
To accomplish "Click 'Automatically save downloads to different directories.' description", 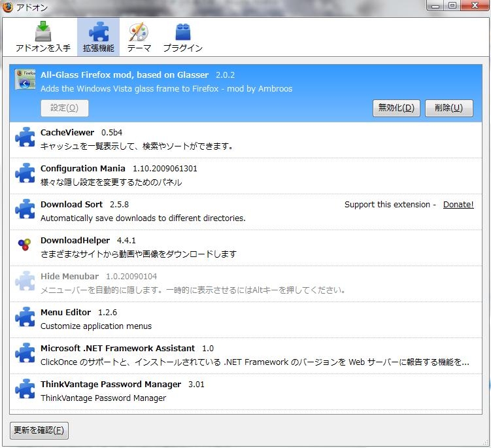I will coord(143,218).
